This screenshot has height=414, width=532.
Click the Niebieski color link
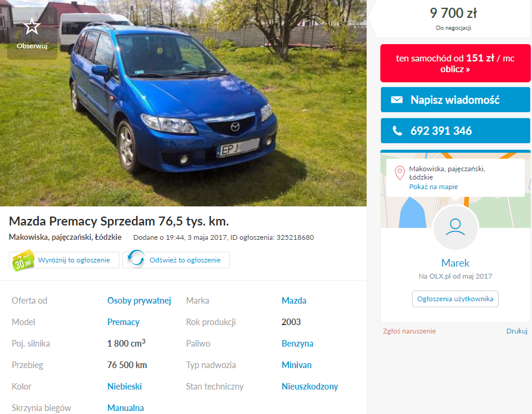point(125,386)
